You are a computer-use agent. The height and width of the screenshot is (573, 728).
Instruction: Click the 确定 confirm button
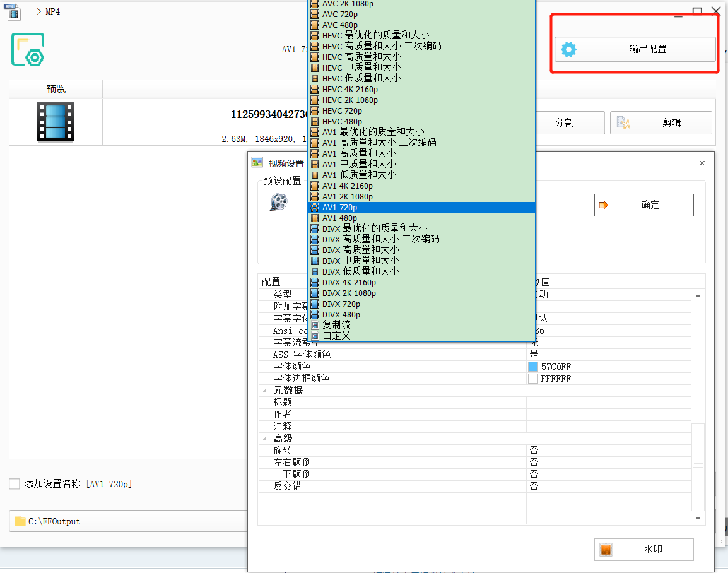pyautogui.click(x=644, y=205)
